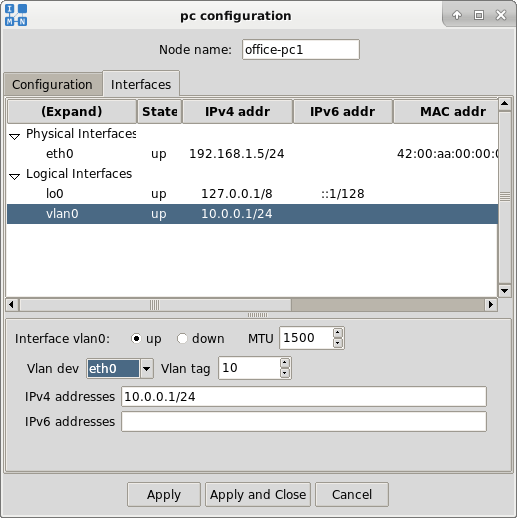Click the MTU value field
517x518 pixels.
306,338
